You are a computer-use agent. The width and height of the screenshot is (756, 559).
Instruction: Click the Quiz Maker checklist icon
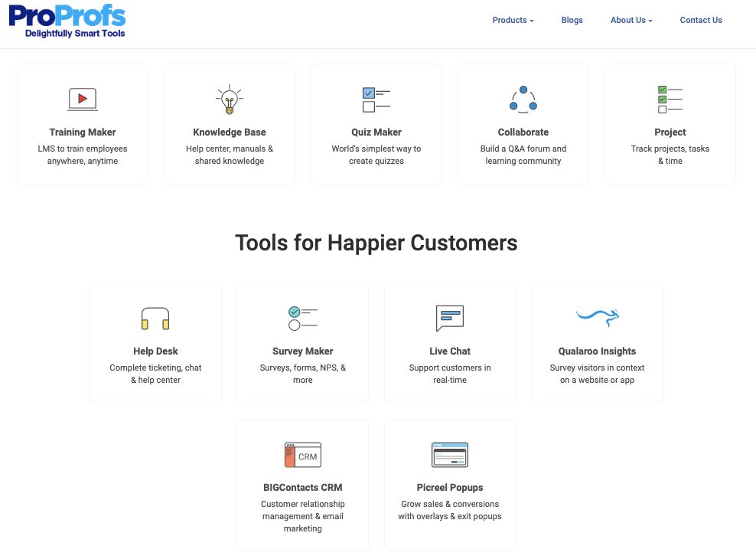[x=376, y=98]
